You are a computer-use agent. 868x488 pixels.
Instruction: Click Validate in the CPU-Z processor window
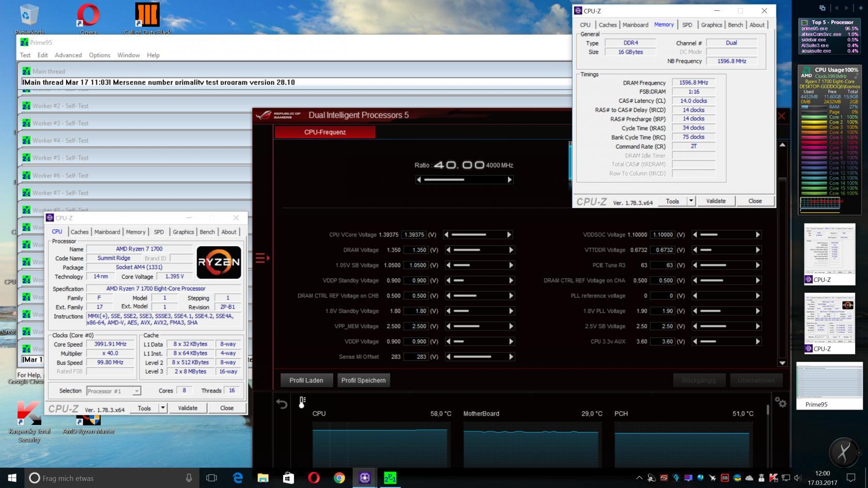[188, 408]
